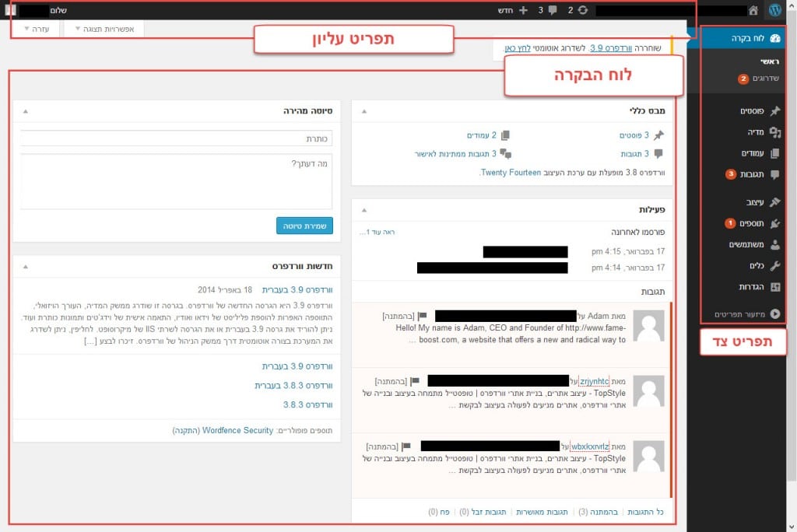Open the אפשרויות תצוגה screen options dropdown
The width and height of the screenshot is (797, 532).
tap(105, 29)
